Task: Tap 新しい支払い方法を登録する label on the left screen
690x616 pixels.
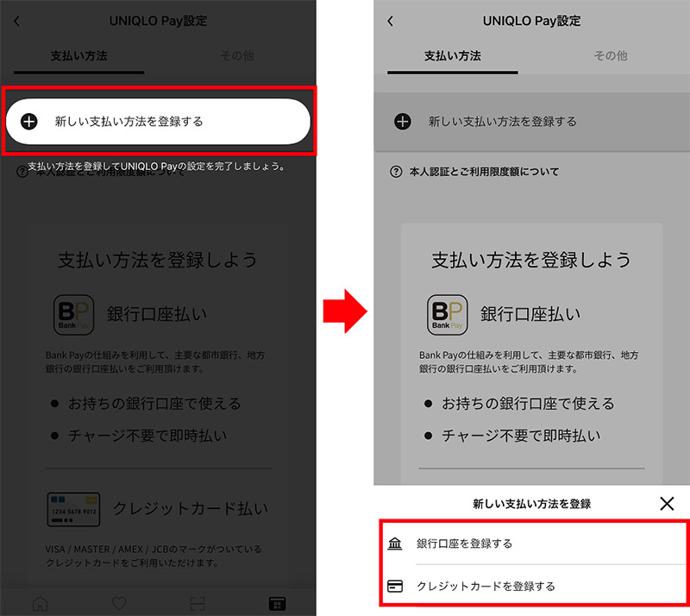Action: tap(129, 122)
